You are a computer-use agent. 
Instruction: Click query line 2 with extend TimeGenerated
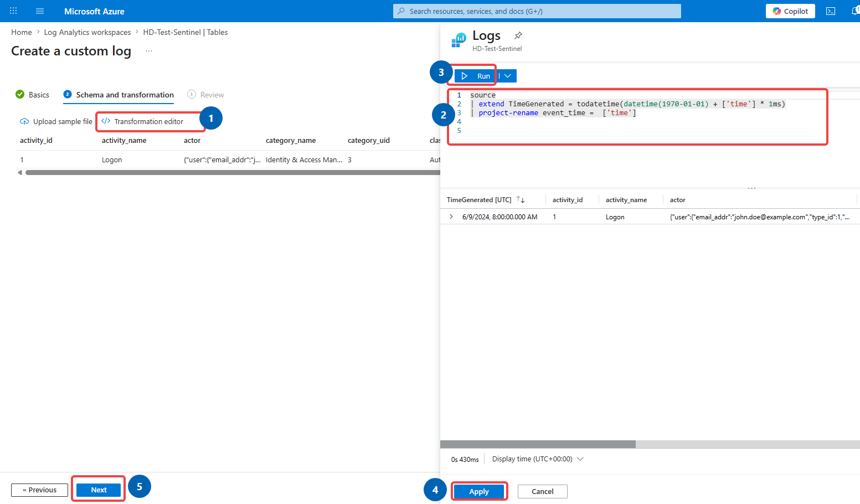[x=628, y=104]
